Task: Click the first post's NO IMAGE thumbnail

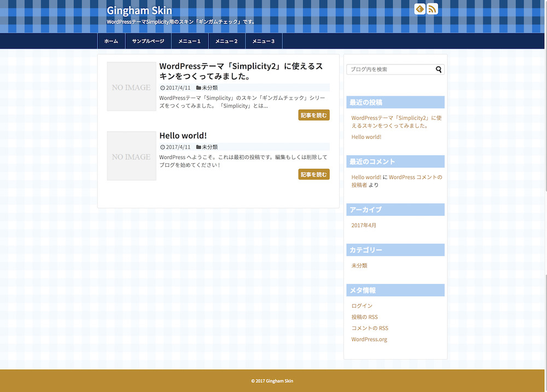Action: click(131, 86)
